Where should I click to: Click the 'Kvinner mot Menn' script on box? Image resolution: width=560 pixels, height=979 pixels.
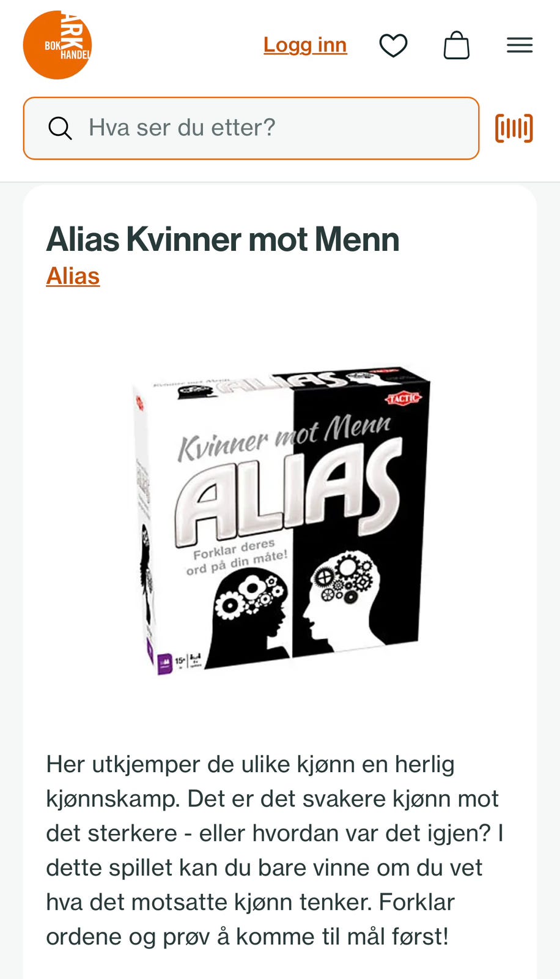tap(284, 436)
